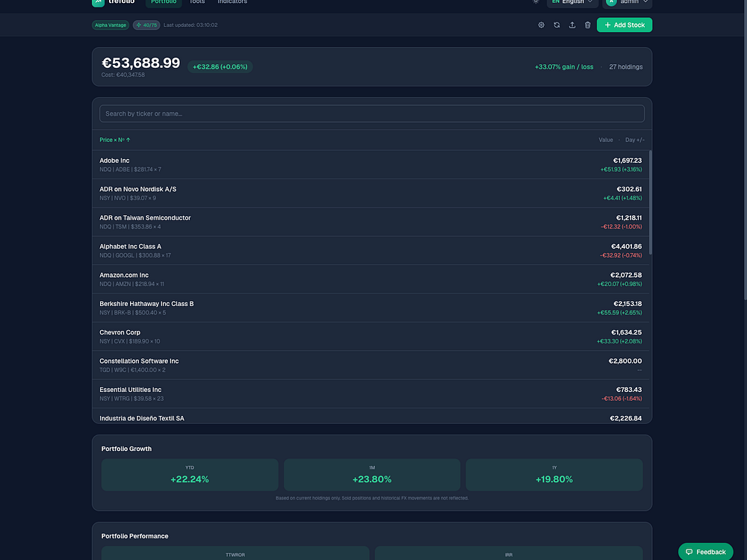The image size is (747, 560).
Task: Select the Constellation Software Inc row
Action: click(371, 365)
